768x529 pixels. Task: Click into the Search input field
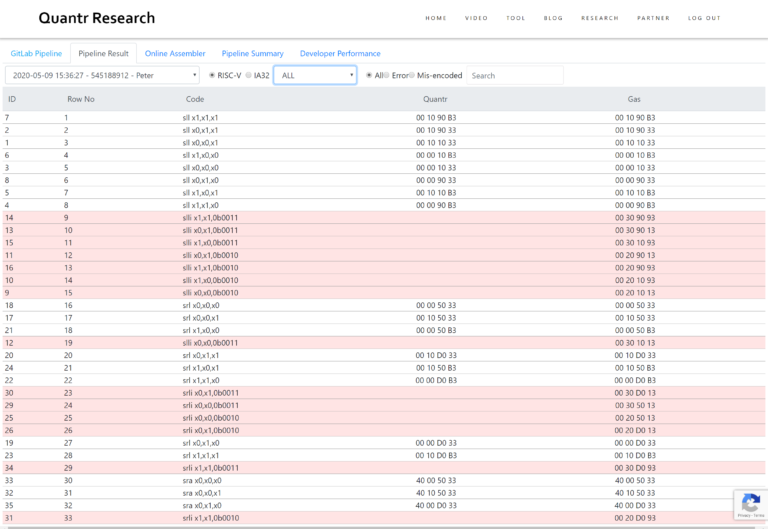pos(515,75)
